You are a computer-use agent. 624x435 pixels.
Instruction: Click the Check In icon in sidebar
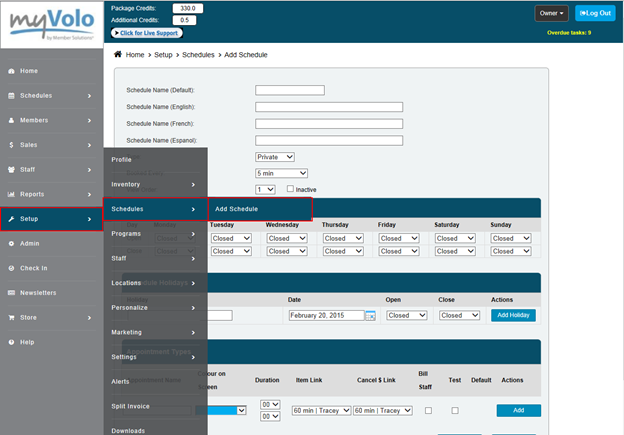point(10,268)
